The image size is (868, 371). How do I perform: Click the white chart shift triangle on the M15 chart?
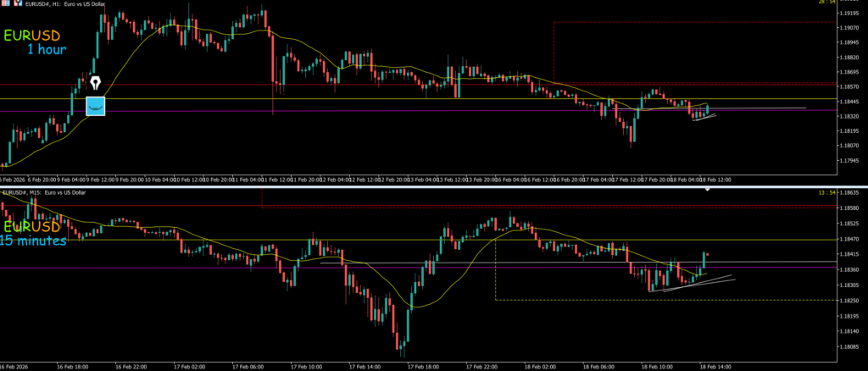pyautogui.click(x=709, y=191)
